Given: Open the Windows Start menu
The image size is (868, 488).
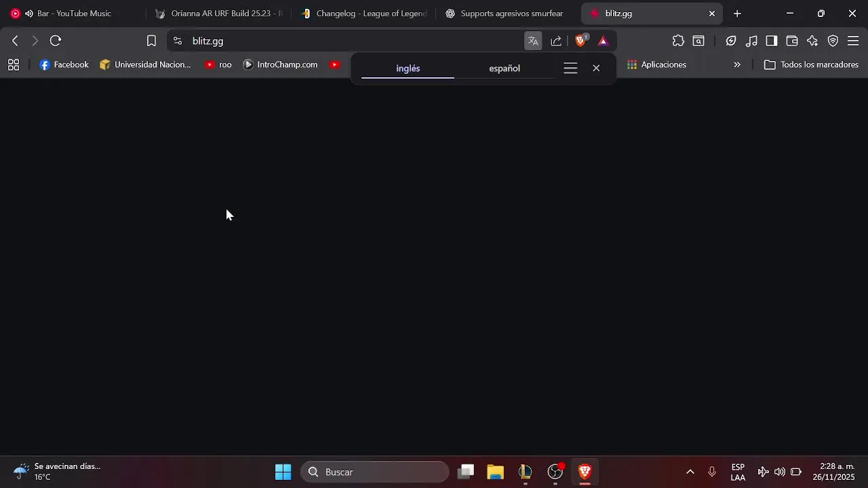Looking at the screenshot, I should click(283, 472).
